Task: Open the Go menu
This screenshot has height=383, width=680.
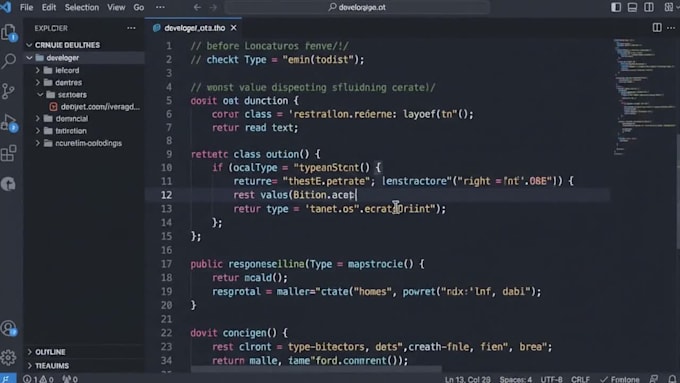Action: click(x=139, y=7)
